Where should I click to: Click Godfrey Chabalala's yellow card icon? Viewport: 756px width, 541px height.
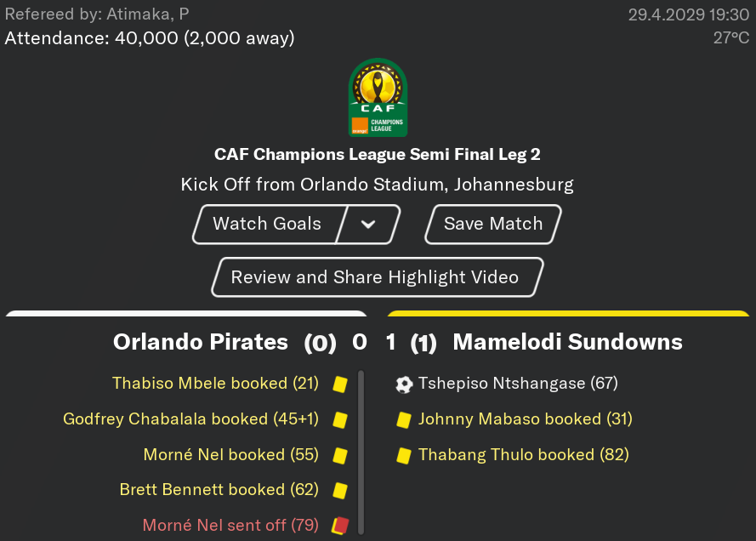pos(340,420)
